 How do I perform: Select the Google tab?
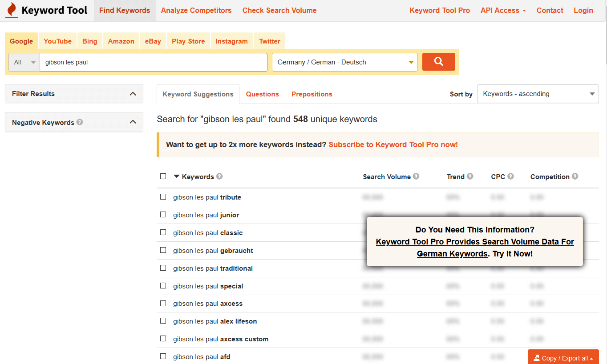[x=21, y=41]
